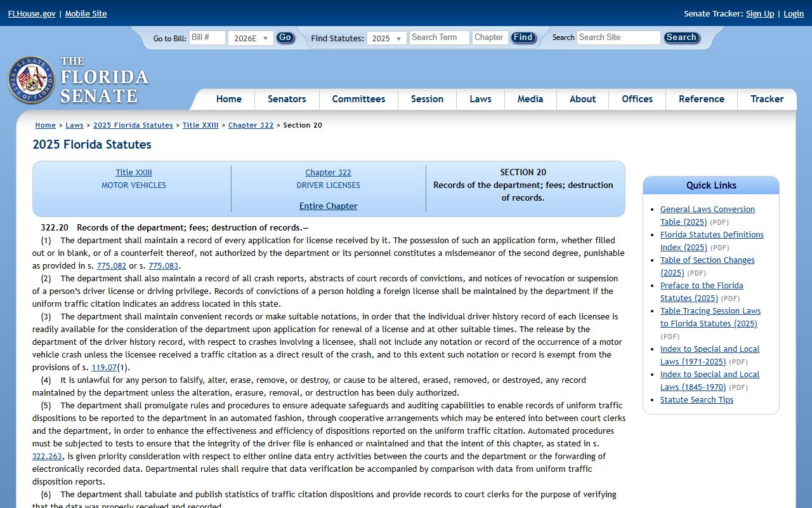812x508 pixels.
Task: Click the site Search button
Action: (x=681, y=37)
